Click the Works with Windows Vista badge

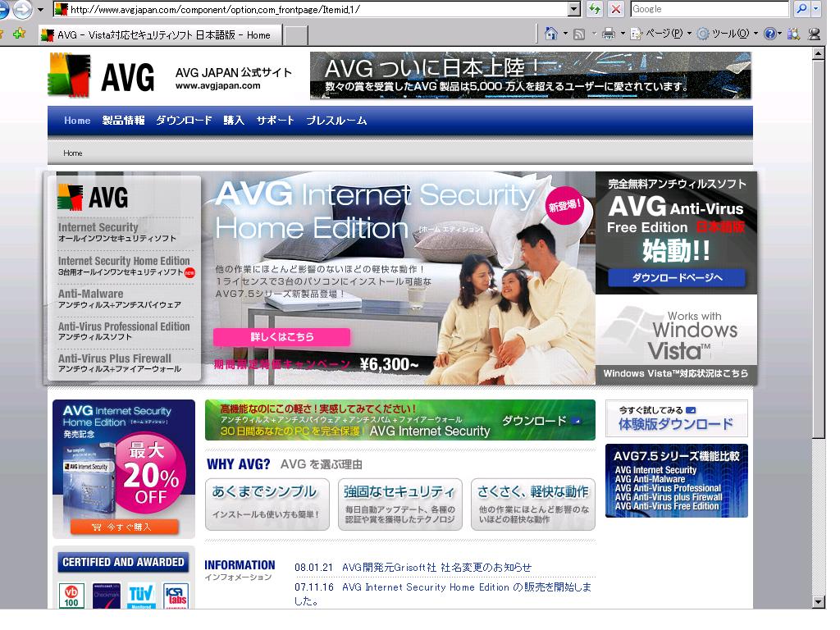tap(676, 331)
